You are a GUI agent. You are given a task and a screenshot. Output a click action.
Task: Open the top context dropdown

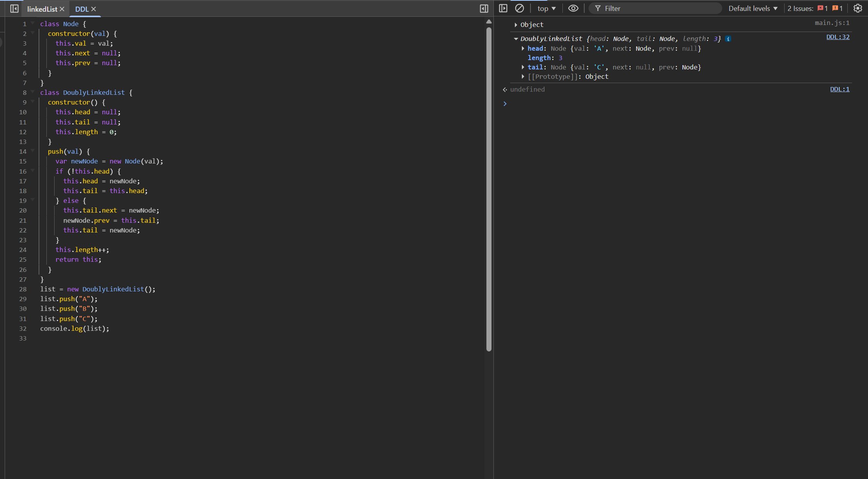(546, 8)
